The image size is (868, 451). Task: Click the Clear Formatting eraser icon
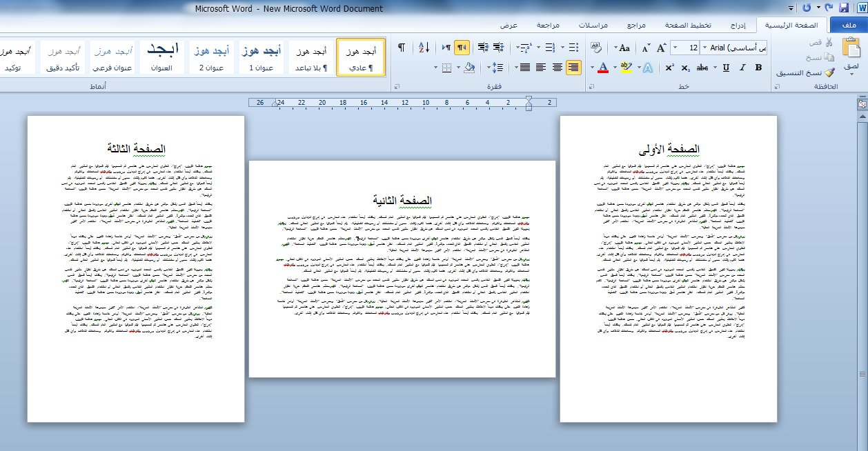tap(597, 48)
